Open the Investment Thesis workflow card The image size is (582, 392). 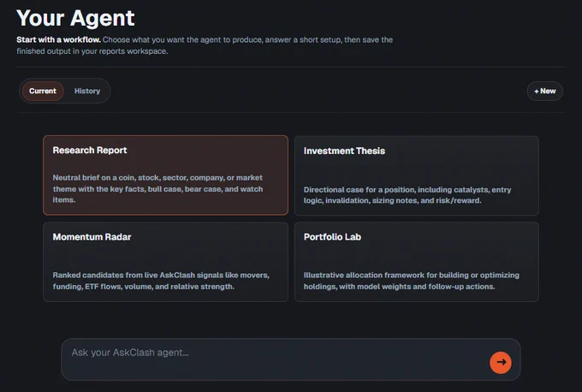(417, 175)
